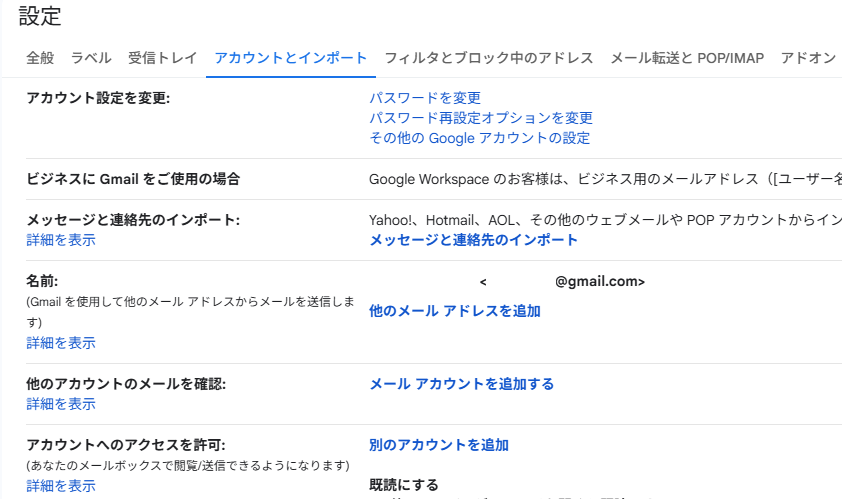Click メール アカウントを追加する
The width and height of the screenshot is (842, 499).
pos(461,384)
